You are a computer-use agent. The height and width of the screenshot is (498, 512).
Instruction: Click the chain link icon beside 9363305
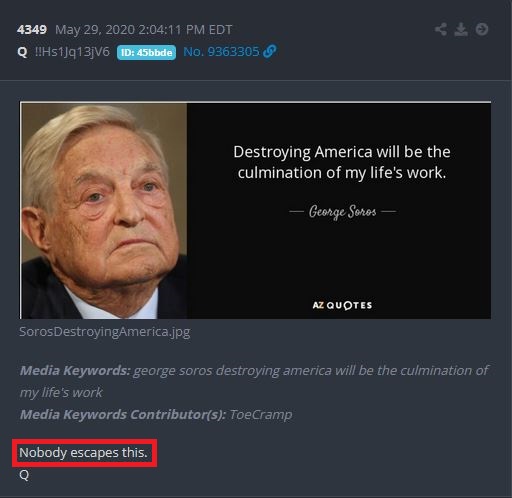(x=269, y=51)
